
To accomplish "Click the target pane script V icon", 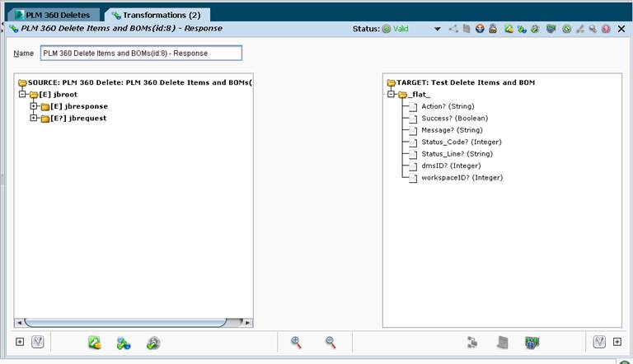I will click(x=599, y=343).
